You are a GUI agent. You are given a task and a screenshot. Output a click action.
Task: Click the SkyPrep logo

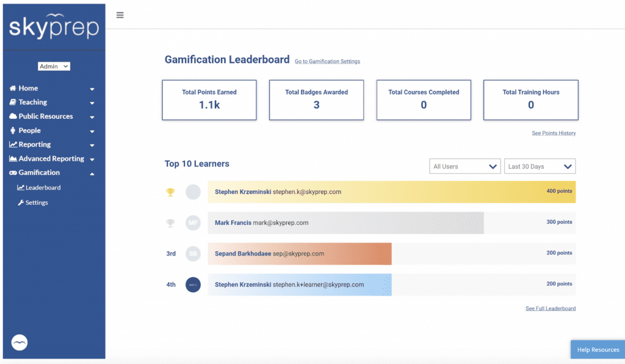coord(53,27)
